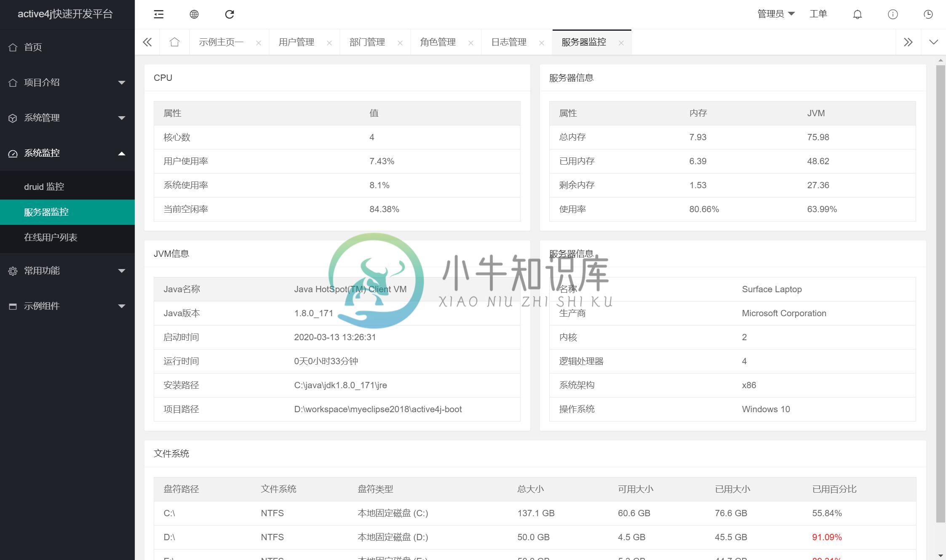Expand the 常用功能 sidebar menu

67,271
